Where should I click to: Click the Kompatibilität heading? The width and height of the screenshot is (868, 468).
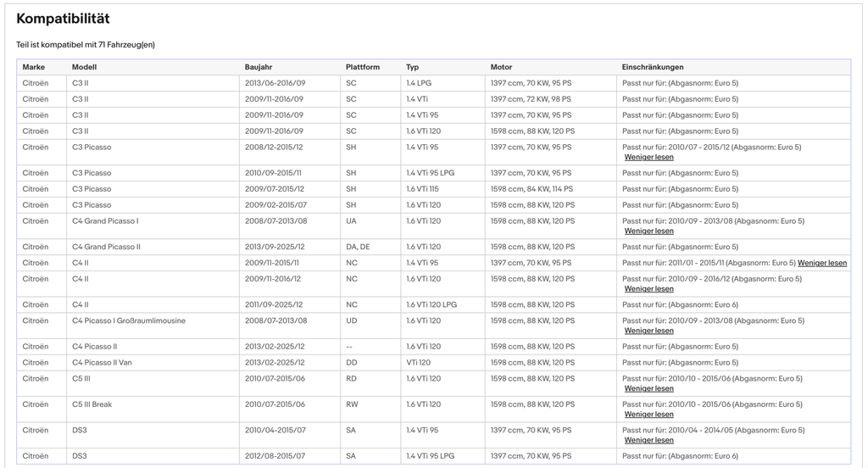pyautogui.click(x=63, y=19)
